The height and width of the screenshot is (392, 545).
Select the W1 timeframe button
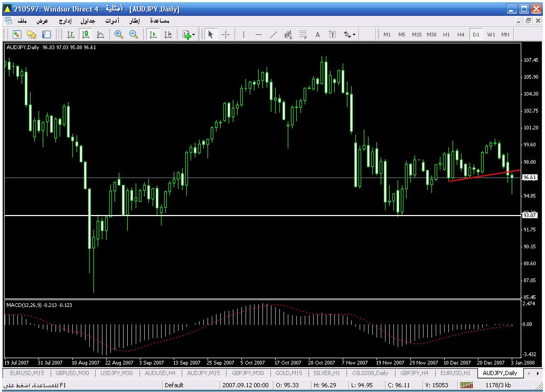tap(491, 34)
